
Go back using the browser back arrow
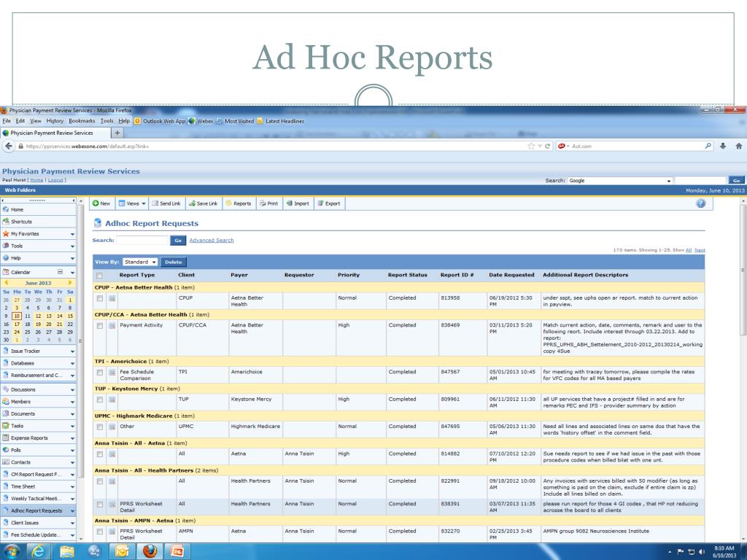pyautogui.click(x=9, y=146)
